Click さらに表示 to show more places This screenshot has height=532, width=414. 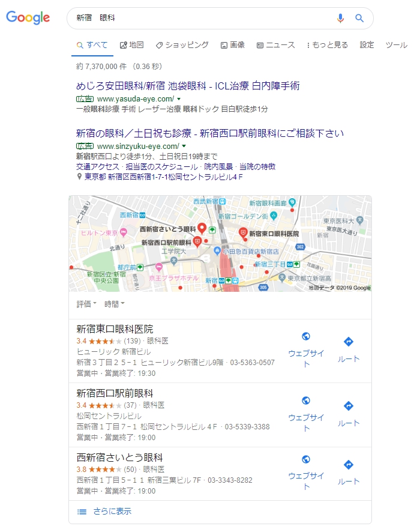(112, 512)
